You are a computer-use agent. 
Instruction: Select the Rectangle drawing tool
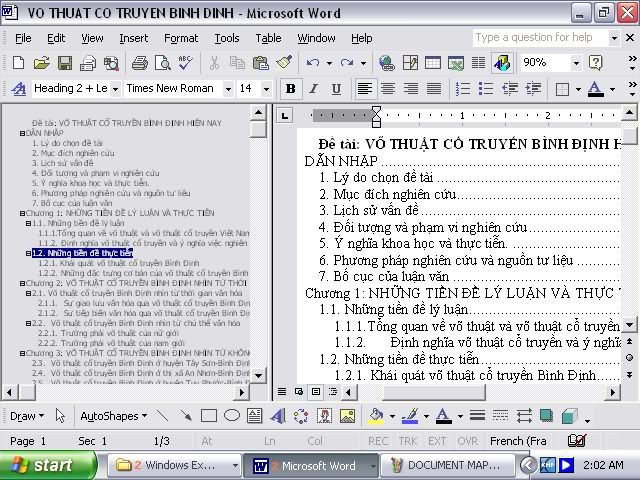pos(209,416)
